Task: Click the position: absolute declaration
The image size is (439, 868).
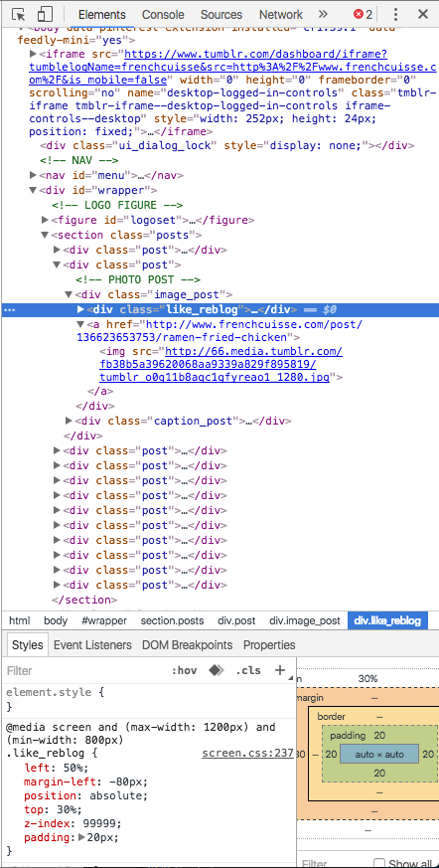Action: pos(85,796)
